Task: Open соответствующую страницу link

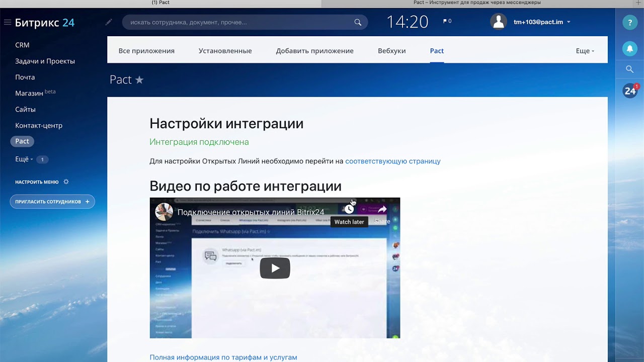Action: click(392, 161)
